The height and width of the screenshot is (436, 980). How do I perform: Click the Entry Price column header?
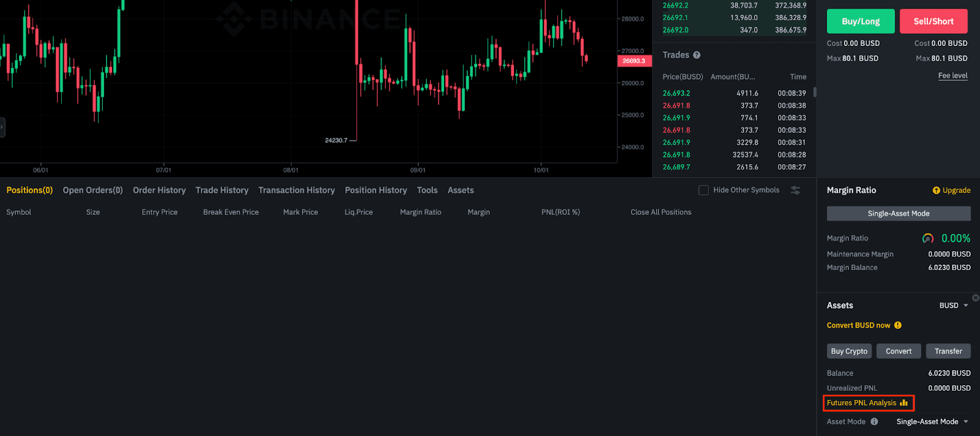159,212
